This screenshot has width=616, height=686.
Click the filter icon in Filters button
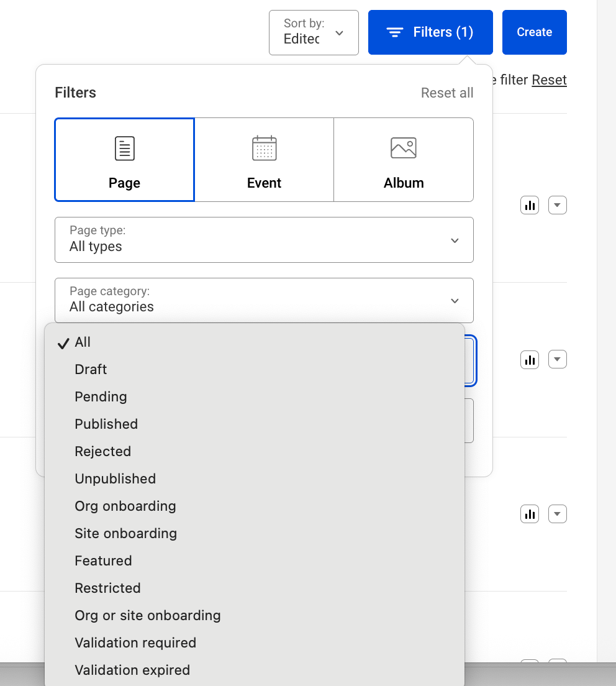tap(395, 32)
